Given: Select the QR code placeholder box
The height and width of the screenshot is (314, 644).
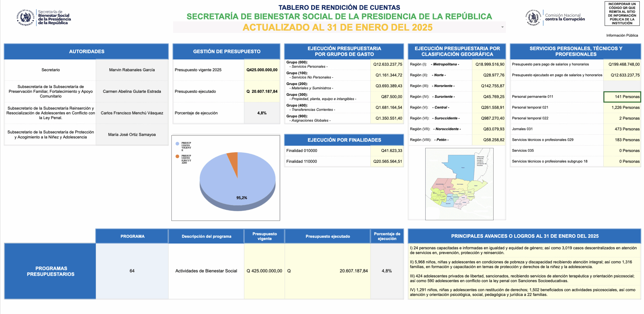Looking at the screenshot, I should coord(622,14).
